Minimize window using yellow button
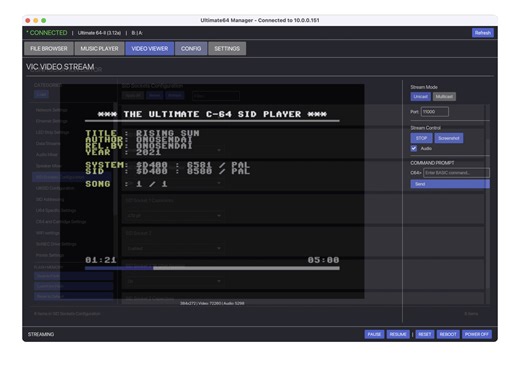 (36, 20)
